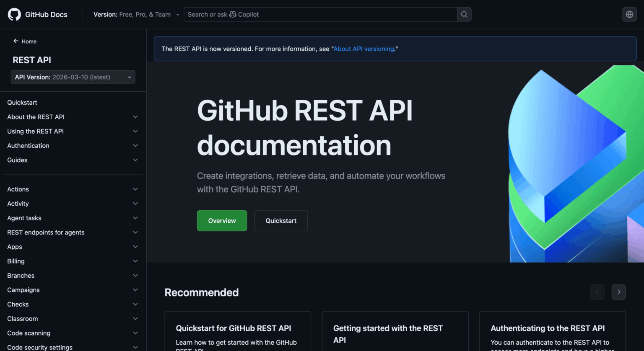Click the REST API sidebar heading
The height and width of the screenshot is (351, 644).
pyautogui.click(x=32, y=60)
